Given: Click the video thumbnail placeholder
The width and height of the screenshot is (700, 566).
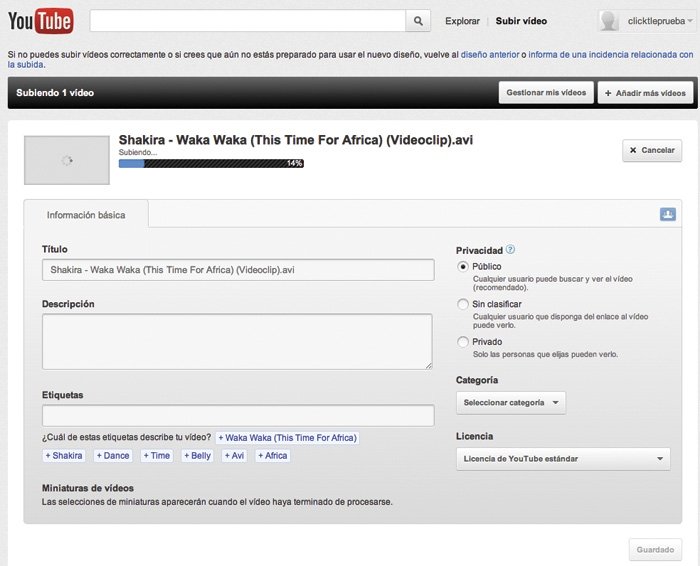Looking at the screenshot, I should click(x=67, y=160).
